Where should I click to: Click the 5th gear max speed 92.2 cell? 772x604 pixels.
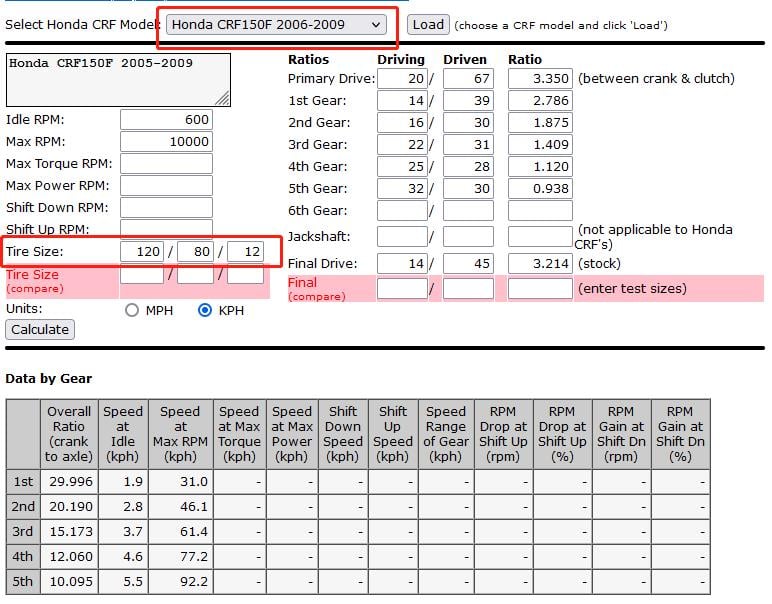click(x=180, y=581)
